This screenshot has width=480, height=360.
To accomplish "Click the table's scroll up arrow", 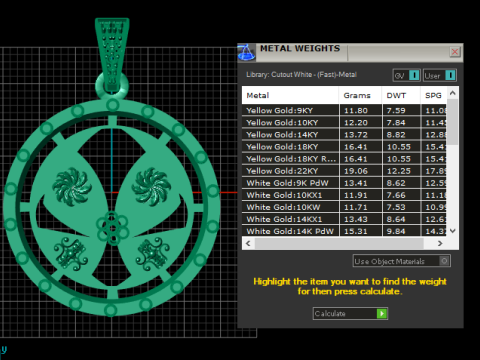I will pos(452,93).
